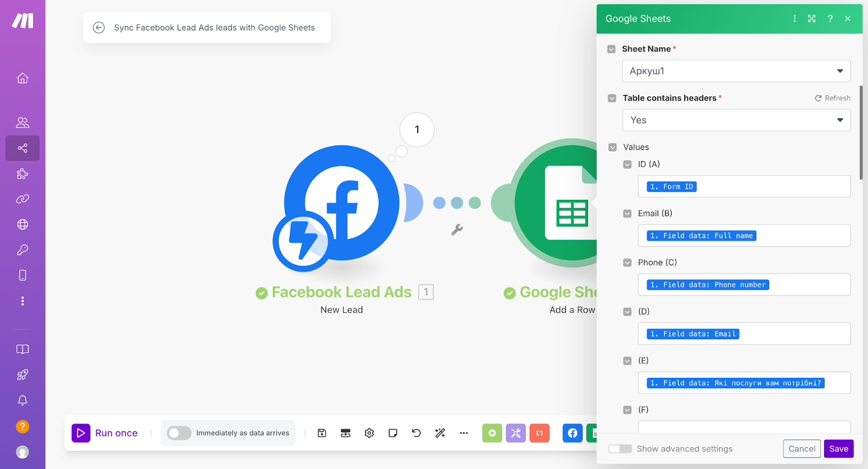Toggle the Table contains headers checkbox
This screenshot has width=868, height=469.
612,98
